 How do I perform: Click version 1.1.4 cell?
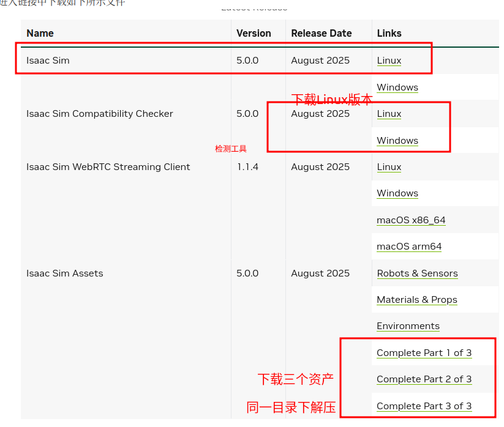(247, 167)
